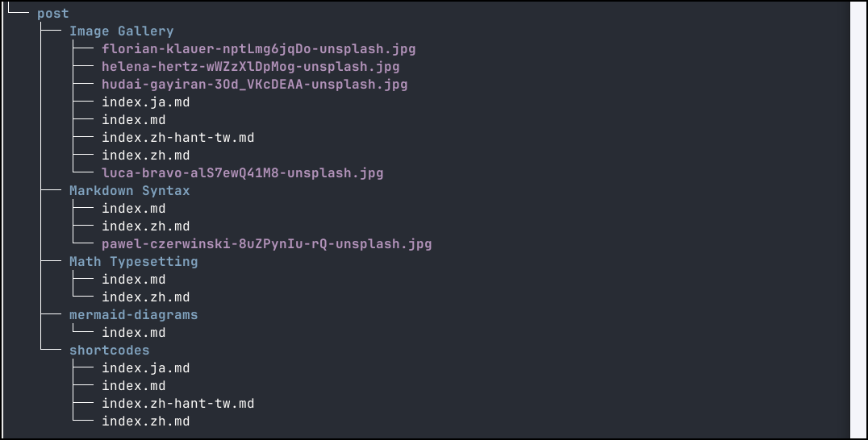This screenshot has height=440, width=868.
Task: Select luca-bravo unsplash jpg file
Action: (242, 173)
